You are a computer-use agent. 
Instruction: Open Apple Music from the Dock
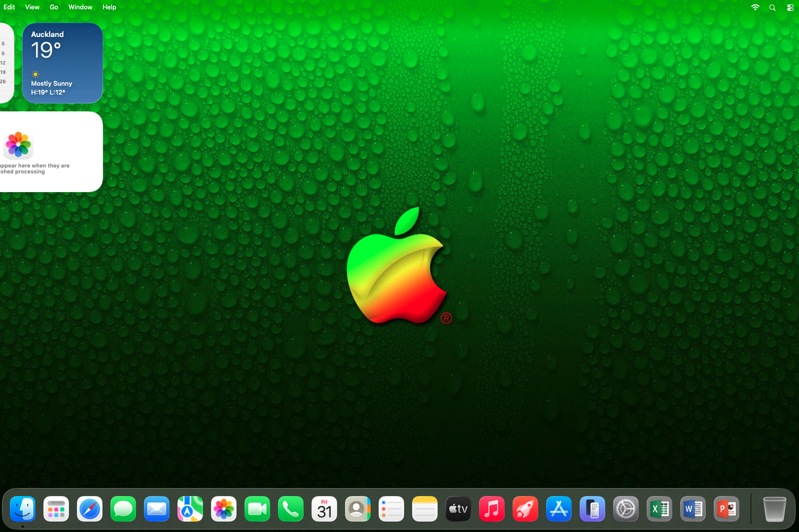[492, 508]
